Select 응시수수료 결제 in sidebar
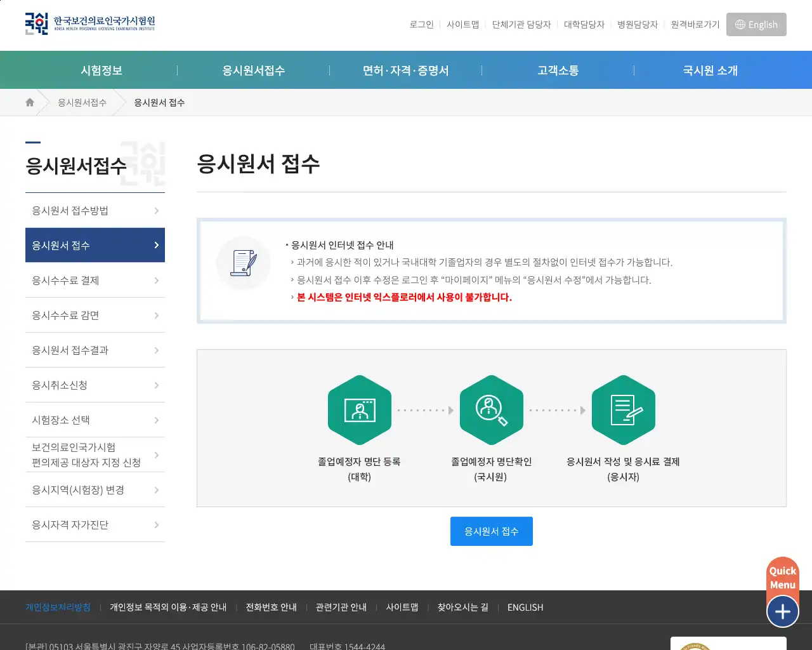Image resolution: width=812 pixels, height=650 pixels. (95, 281)
